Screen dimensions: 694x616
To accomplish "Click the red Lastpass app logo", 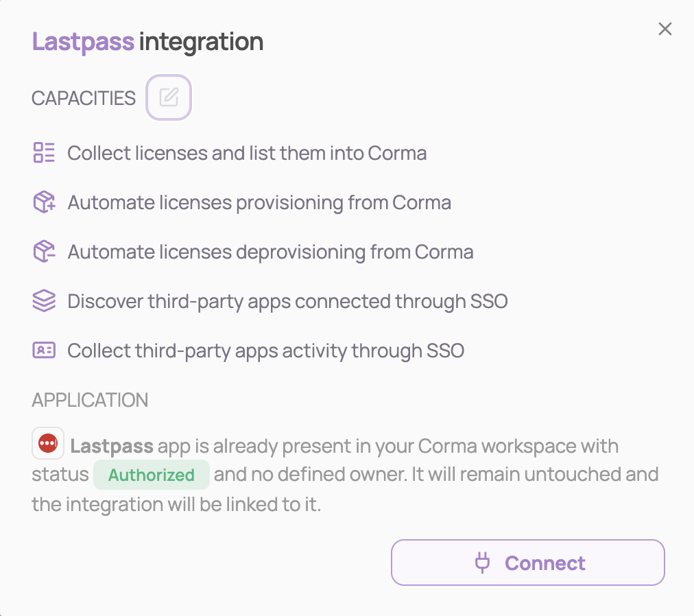I will 48,444.
